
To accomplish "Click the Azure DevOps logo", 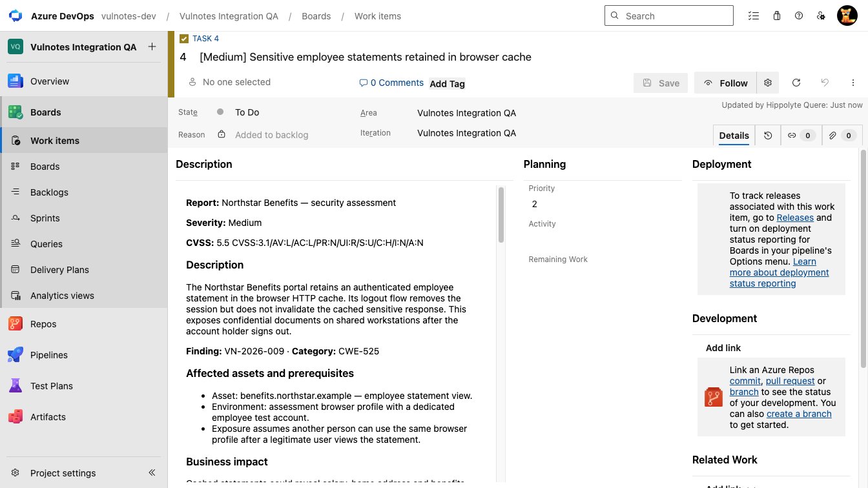I will click(x=15, y=15).
